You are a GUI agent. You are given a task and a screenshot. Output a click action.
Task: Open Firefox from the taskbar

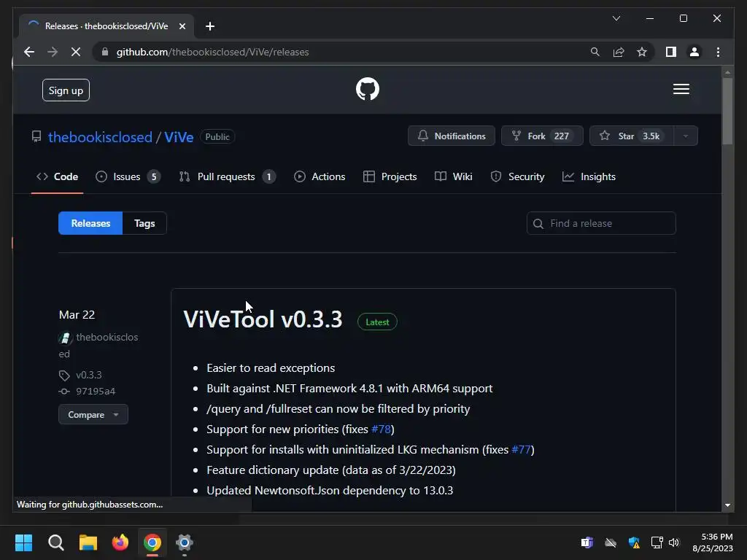click(120, 542)
